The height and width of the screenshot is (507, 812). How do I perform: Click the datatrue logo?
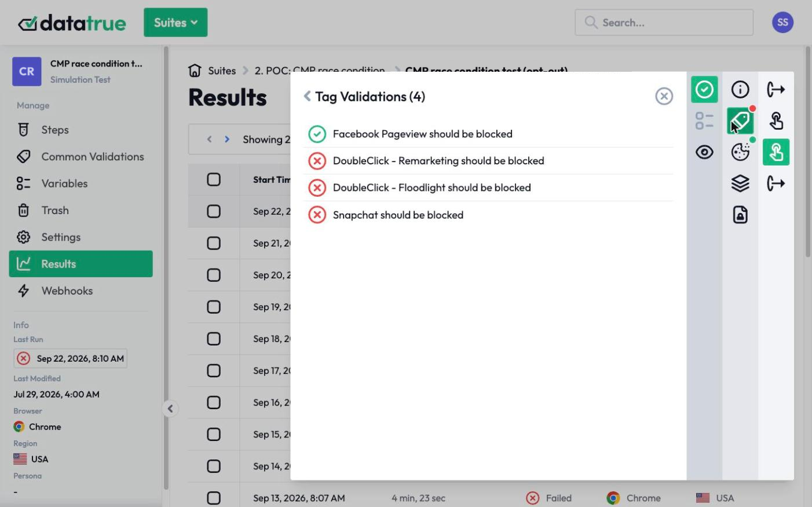click(x=72, y=23)
